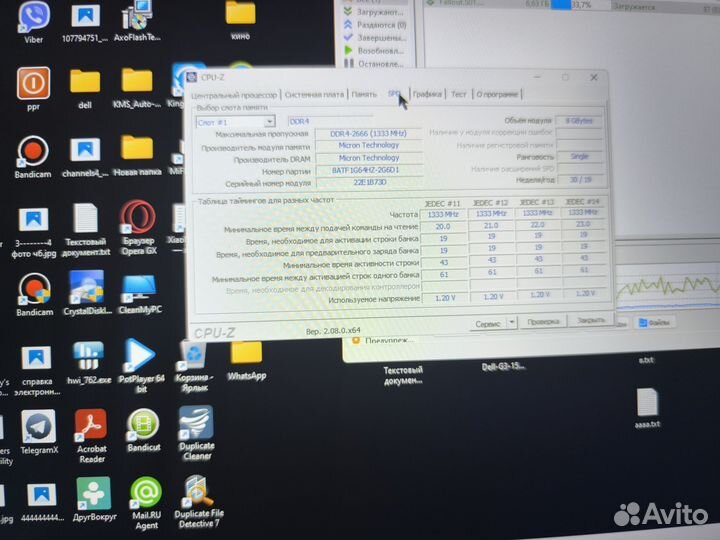Launch the CleanMyPC shortcut
Viewport: 720px width, 540px height.
pyautogui.click(x=140, y=294)
